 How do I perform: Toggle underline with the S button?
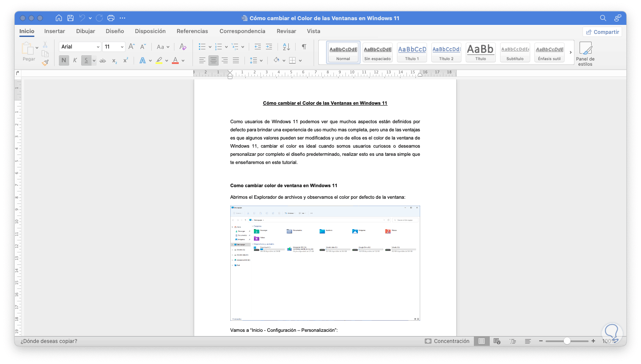(86, 61)
